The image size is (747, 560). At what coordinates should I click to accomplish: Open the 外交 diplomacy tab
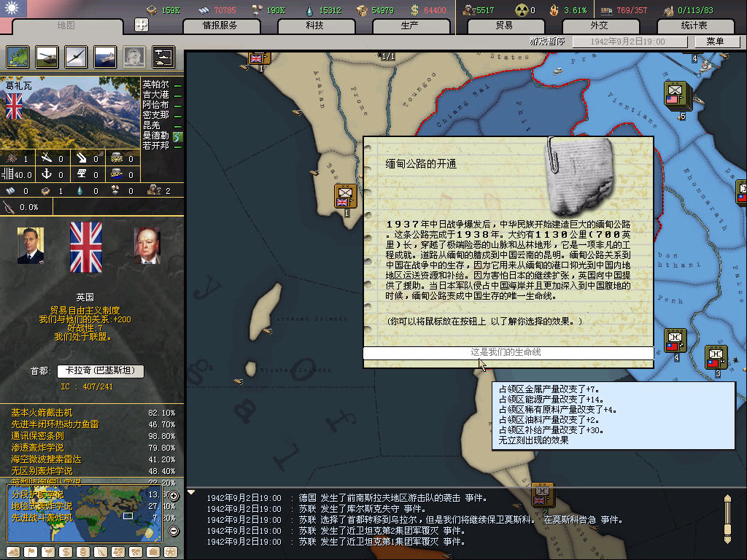point(600,26)
